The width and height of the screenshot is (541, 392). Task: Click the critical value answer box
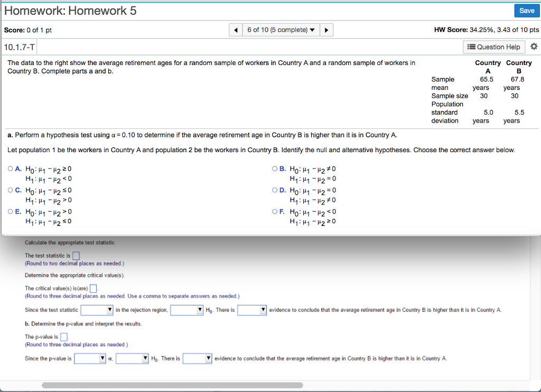coord(94,288)
